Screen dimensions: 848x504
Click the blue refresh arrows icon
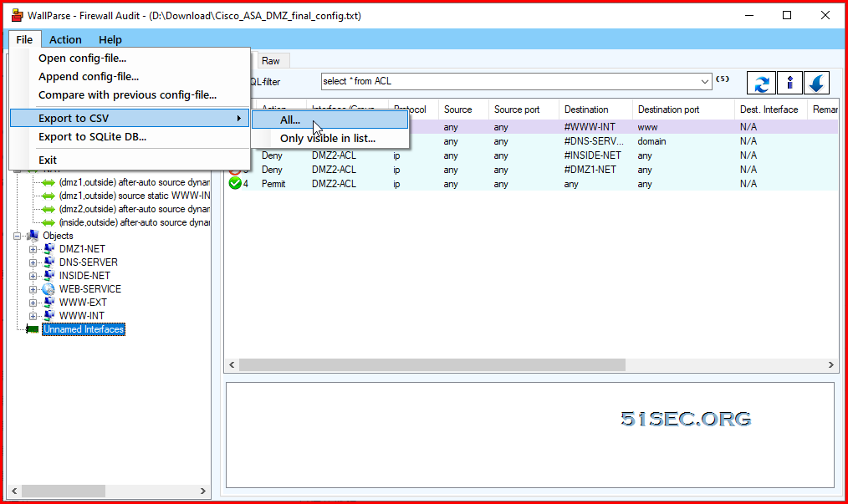pyautogui.click(x=762, y=84)
